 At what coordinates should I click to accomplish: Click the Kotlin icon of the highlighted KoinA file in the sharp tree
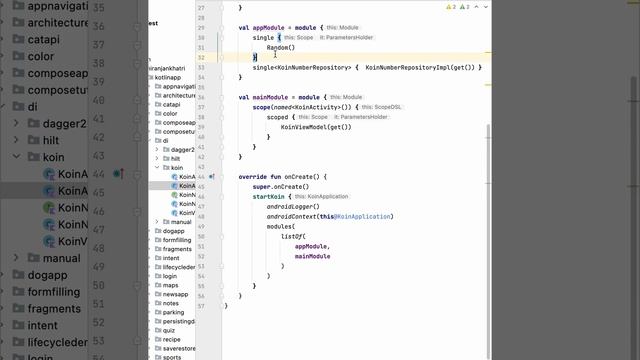point(175,186)
